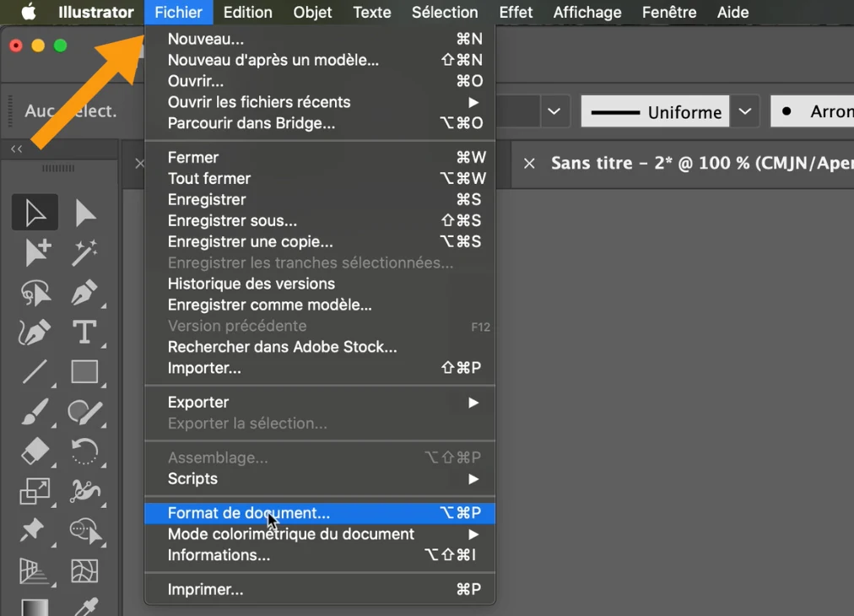Viewport: 854px width, 616px height.
Task: Choose Ouvrir… from the menu
Action: click(320, 81)
